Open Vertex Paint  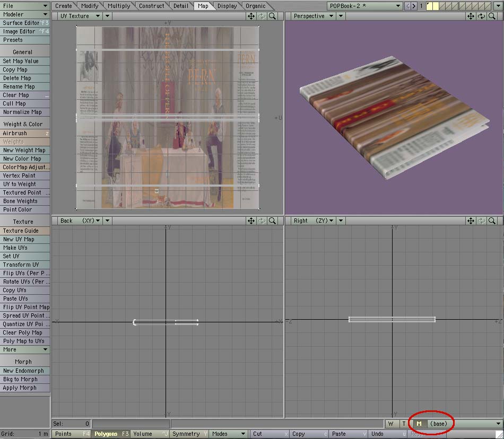(25, 175)
